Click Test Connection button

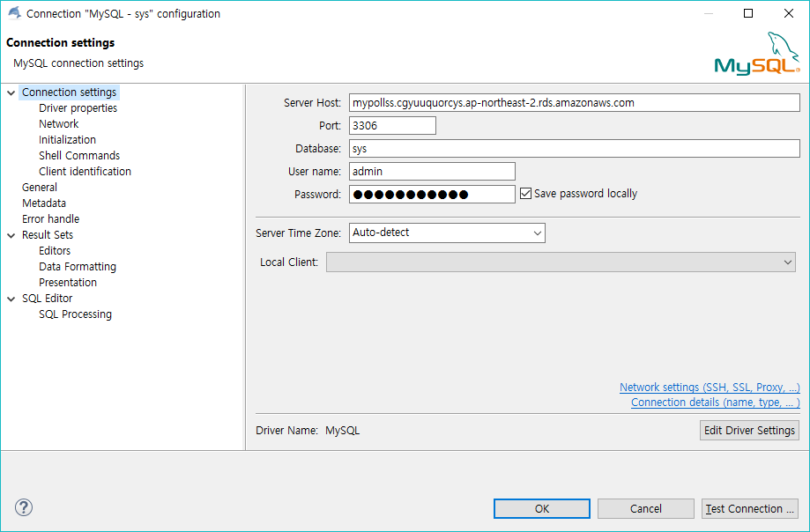[x=750, y=509]
